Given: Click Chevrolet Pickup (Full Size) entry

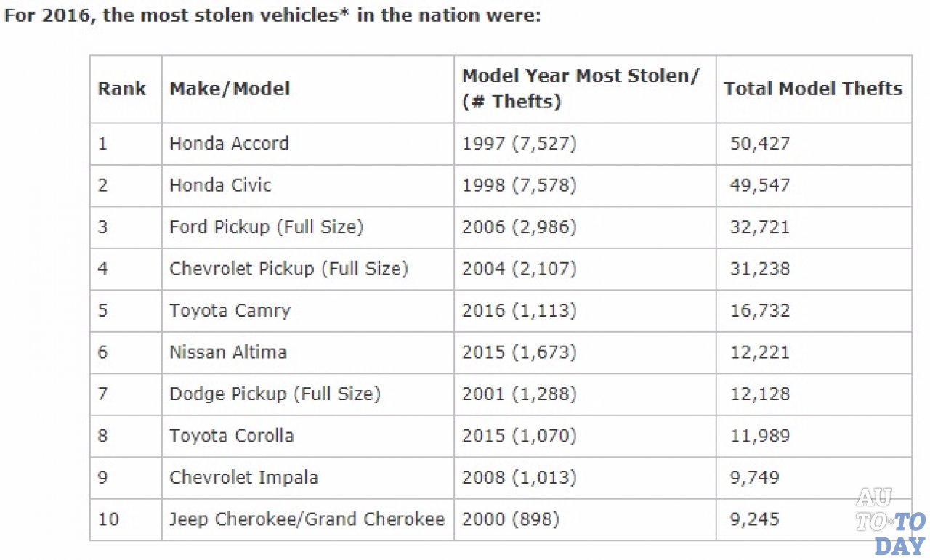Looking at the screenshot, I should click(288, 269).
